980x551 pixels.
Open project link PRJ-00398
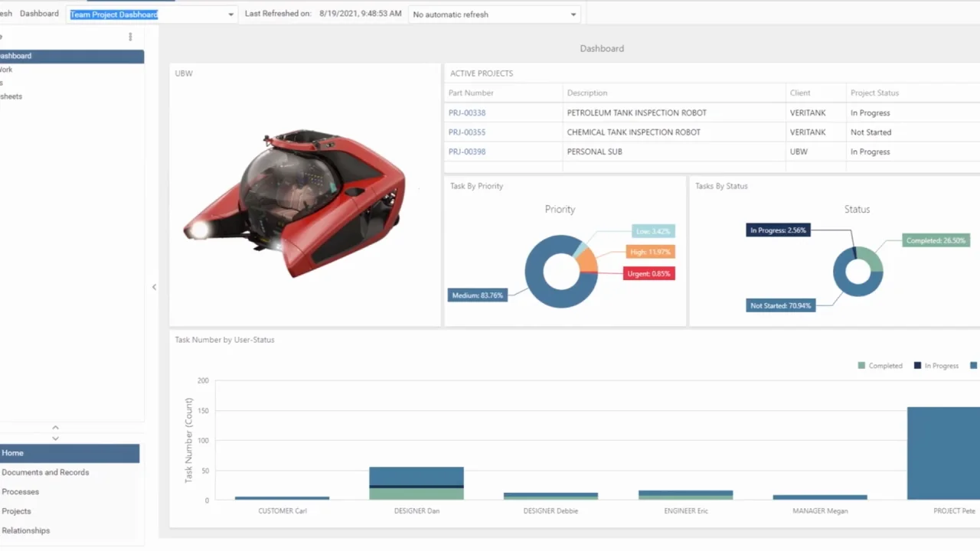point(467,152)
